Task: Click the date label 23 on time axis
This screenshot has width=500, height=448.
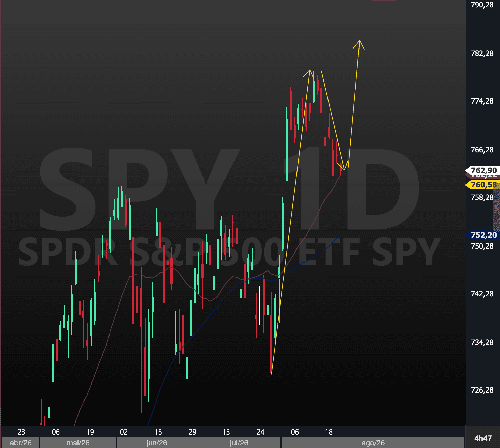Action: (x=21, y=432)
